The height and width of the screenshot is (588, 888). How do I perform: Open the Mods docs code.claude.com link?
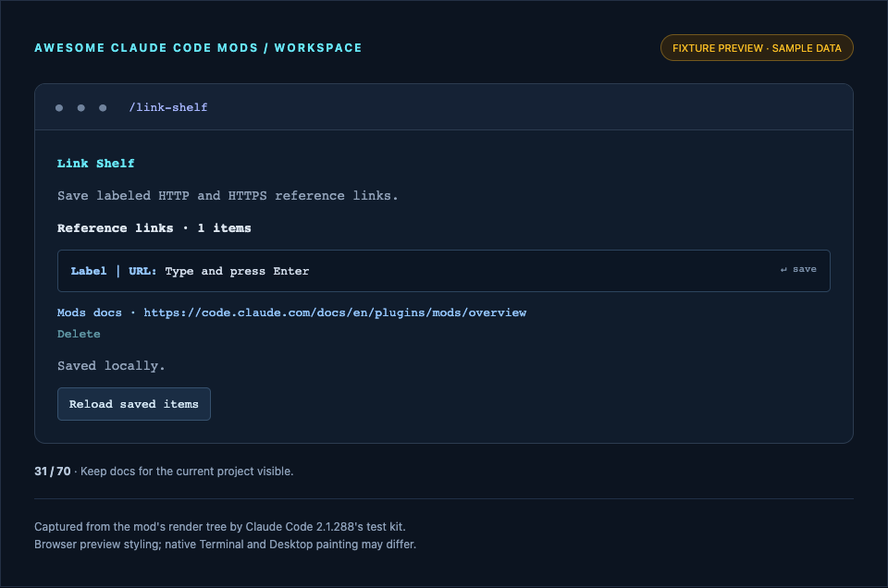291,313
